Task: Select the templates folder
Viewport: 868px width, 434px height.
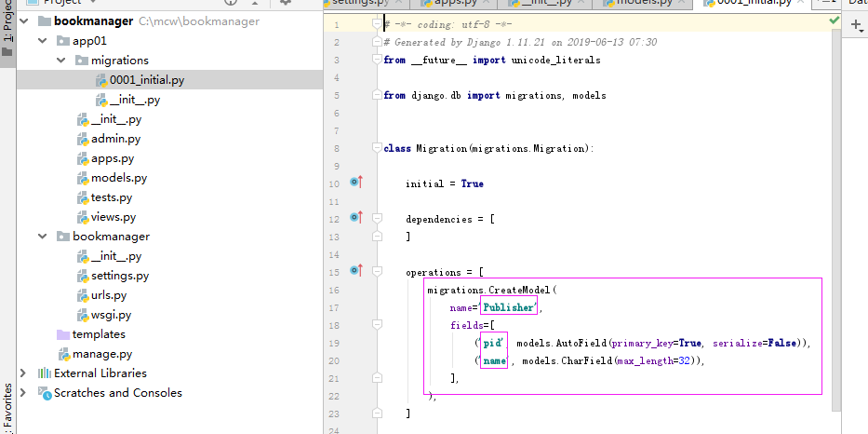Action: [x=100, y=334]
